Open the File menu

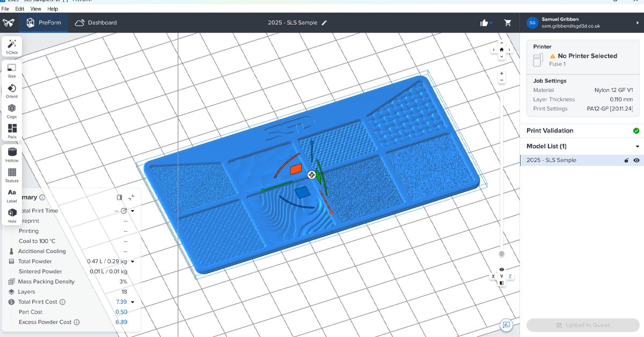point(5,9)
